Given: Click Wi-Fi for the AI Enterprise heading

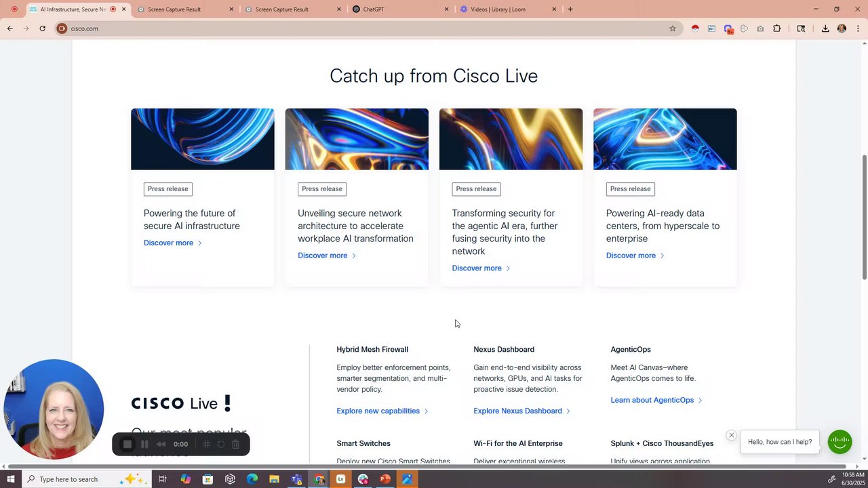Looking at the screenshot, I should click(518, 443).
